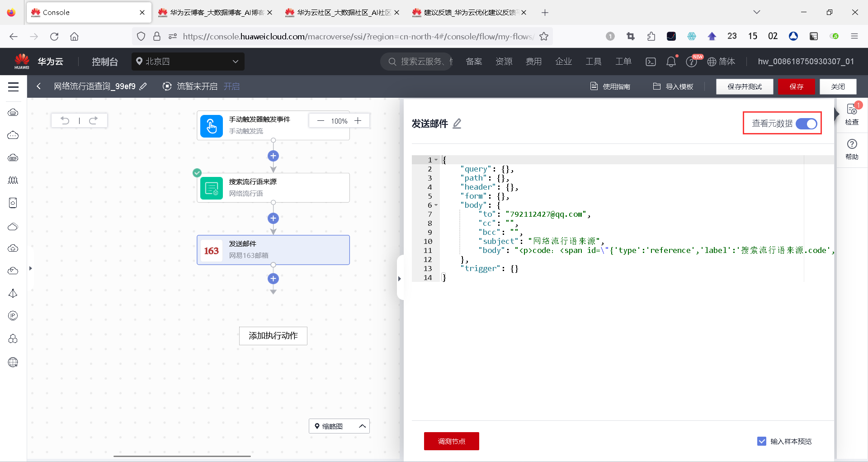
Task: Click the 关闭 button
Action: [838, 86]
